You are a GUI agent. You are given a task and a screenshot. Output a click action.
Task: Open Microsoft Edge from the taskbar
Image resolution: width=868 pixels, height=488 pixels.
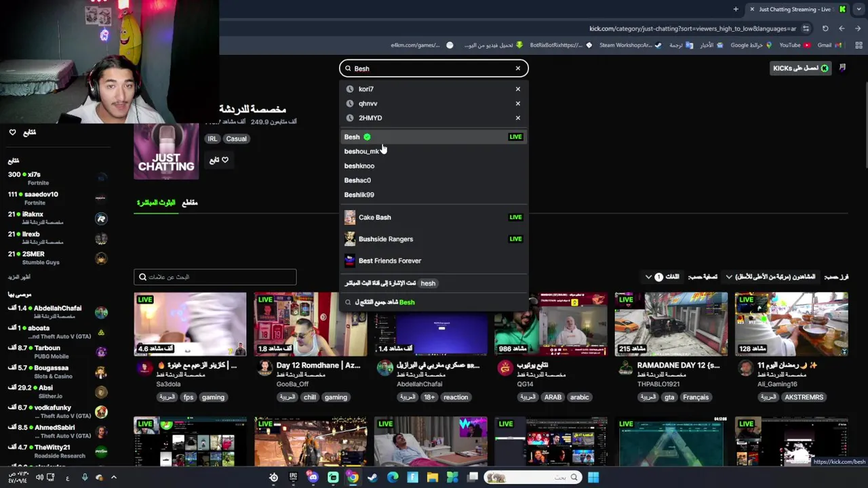[x=393, y=477]
